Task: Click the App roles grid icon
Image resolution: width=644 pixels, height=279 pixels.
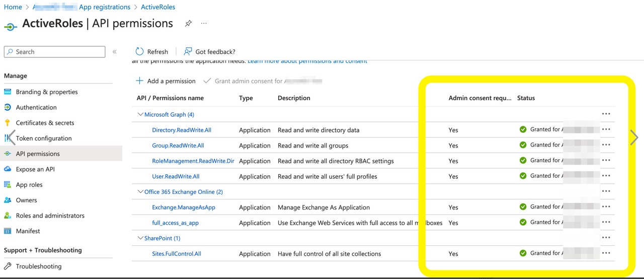Action: point(8,185)
